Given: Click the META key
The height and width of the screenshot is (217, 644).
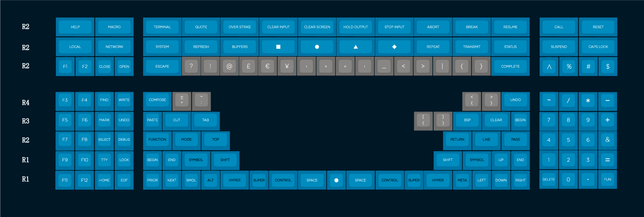Looking at the screenshot, I should click(x=462, y=180).
